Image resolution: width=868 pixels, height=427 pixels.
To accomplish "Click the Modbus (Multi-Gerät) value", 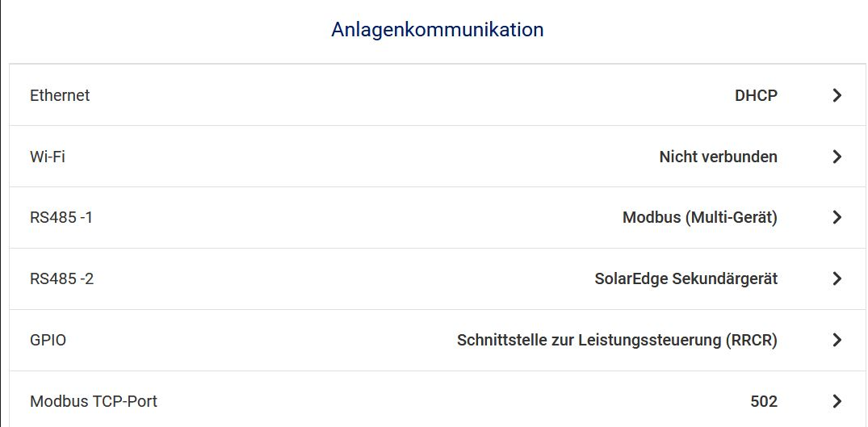I will coord(699,218).
